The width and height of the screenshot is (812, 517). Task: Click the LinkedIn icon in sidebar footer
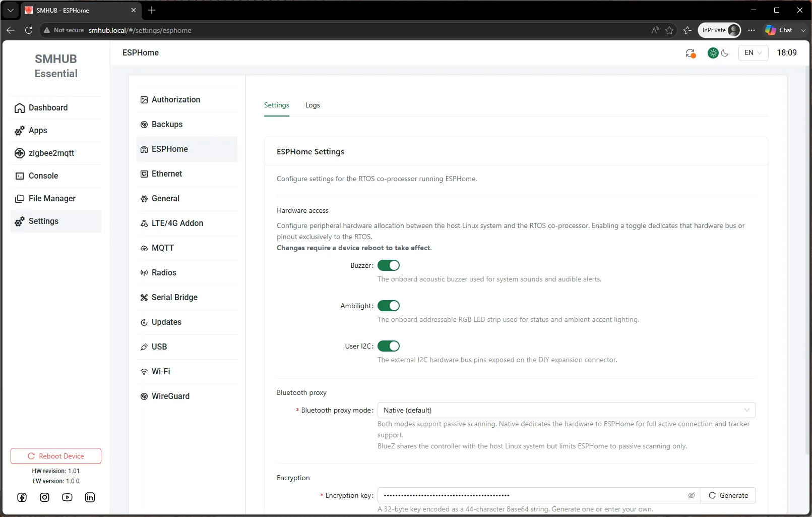tap(90, 497)
